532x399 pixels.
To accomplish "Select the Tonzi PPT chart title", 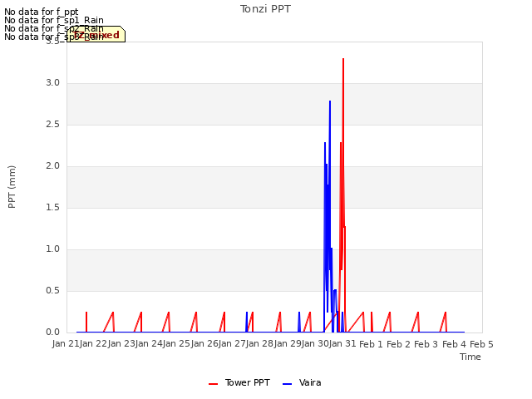I will pos(265,9).
